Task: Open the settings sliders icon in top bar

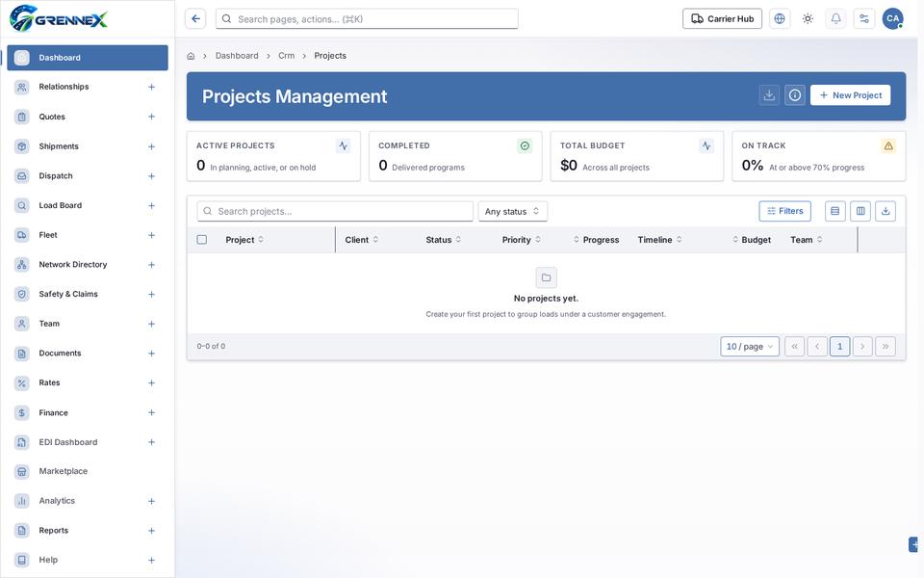Action: click(864, 19)
